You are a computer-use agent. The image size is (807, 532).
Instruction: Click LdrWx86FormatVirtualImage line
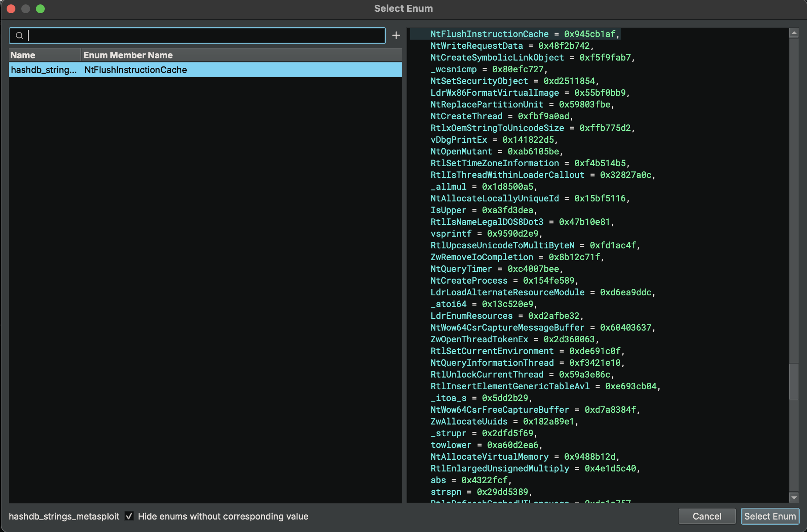click(x=530, y=92)
